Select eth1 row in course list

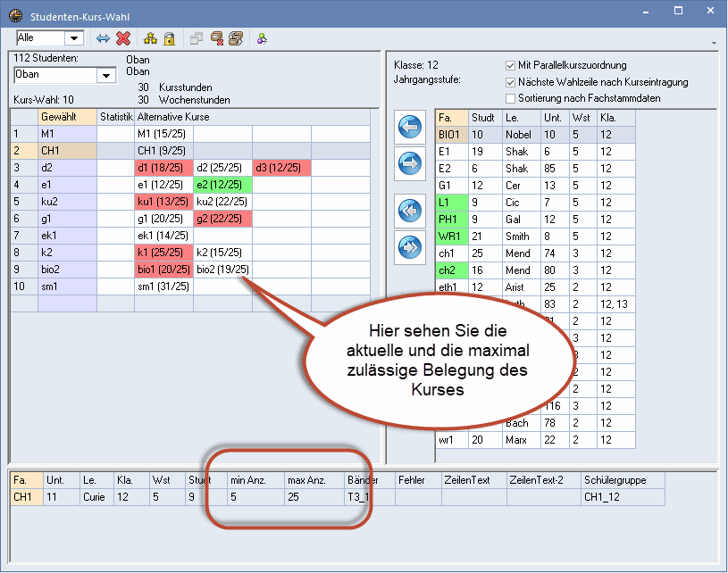[535, 287]
